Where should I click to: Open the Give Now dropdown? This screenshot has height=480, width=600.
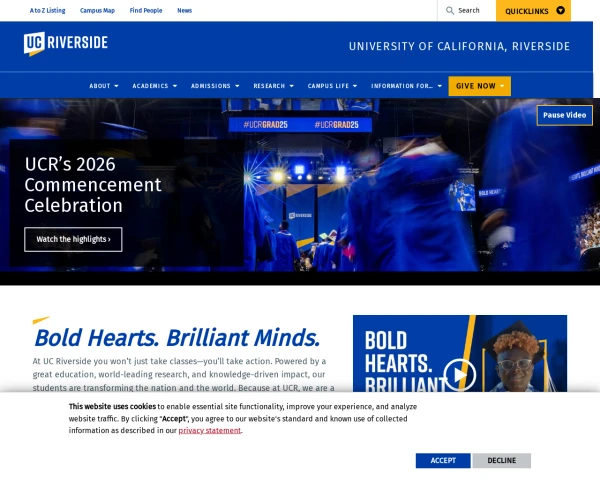tap(479, 86)
